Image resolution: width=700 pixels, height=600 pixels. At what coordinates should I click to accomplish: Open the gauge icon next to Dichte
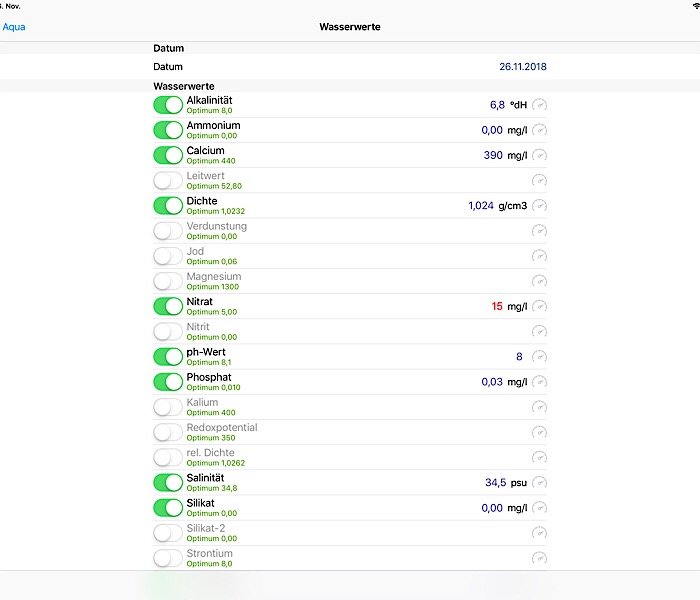pyautogui.click(x=540, y=205)
